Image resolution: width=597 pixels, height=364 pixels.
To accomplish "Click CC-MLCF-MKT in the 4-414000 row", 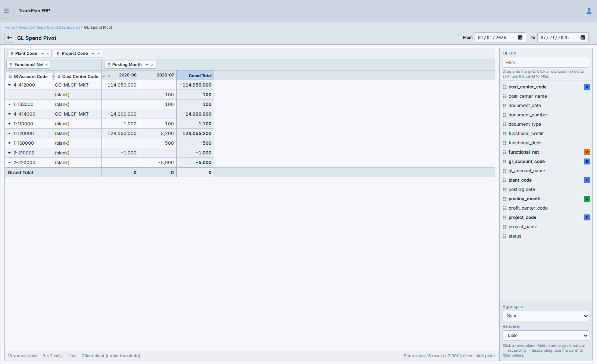I will pos(72,114).
